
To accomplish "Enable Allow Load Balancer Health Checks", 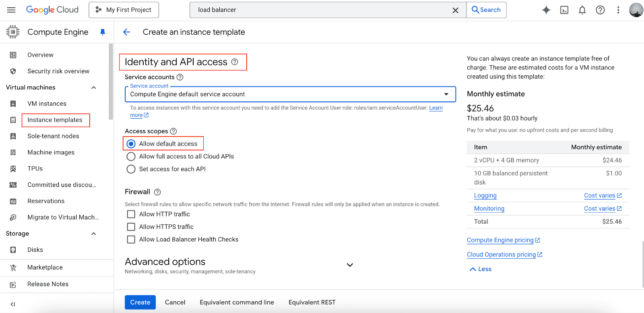I will 131,240.
